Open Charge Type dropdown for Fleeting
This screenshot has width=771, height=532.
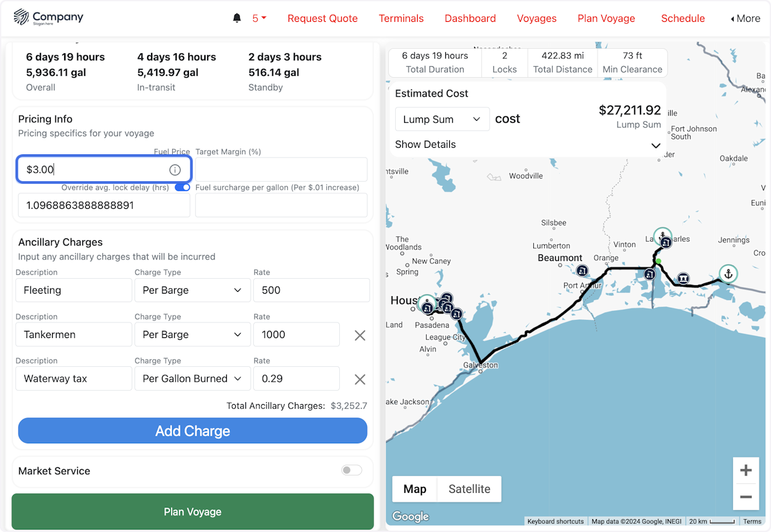[x=192, y=290]
